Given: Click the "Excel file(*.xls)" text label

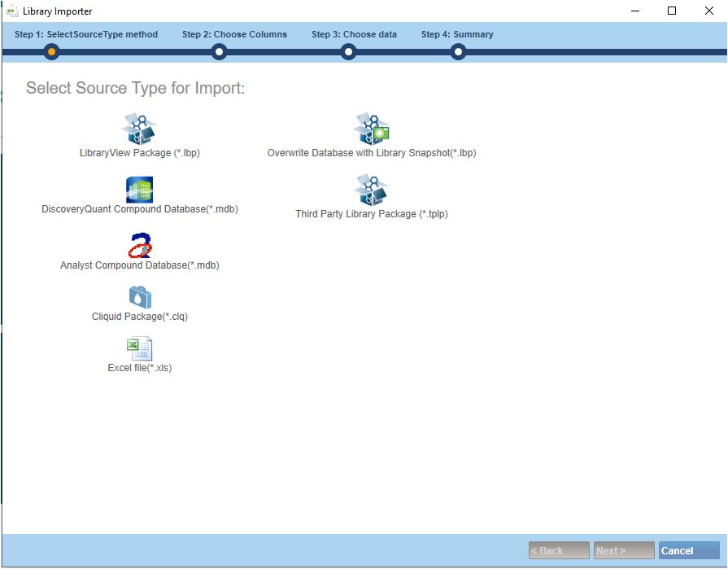Looking at the screenshot, I should 140,368.
